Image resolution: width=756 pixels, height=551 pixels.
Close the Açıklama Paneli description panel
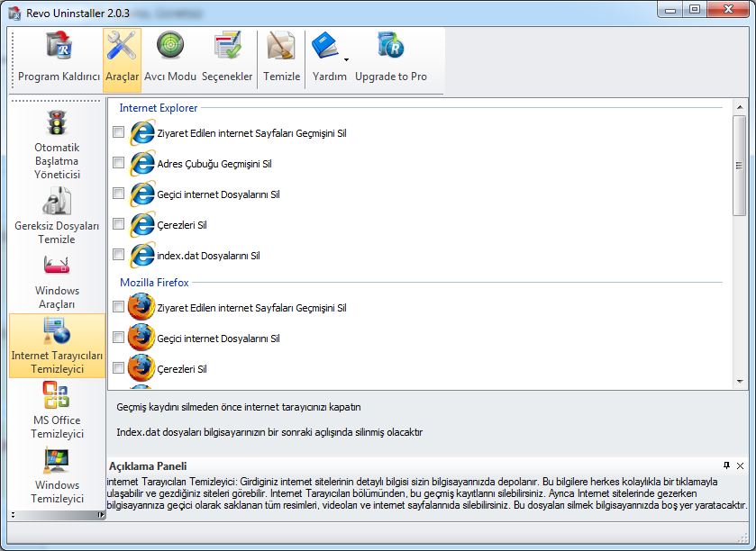click(x=740, y=465)
